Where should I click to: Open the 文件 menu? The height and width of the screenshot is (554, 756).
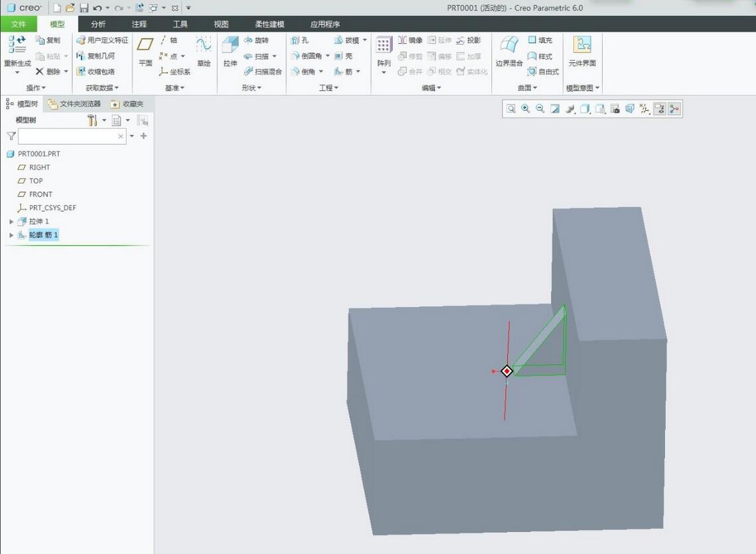[x=19, y=24]
